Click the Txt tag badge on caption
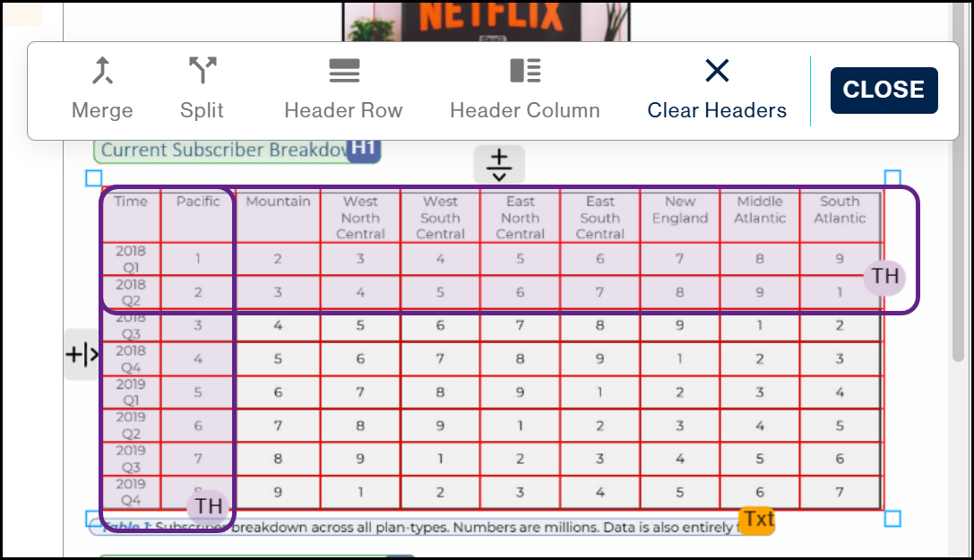Viewport: 974px width, 560px height. [758, 519]
